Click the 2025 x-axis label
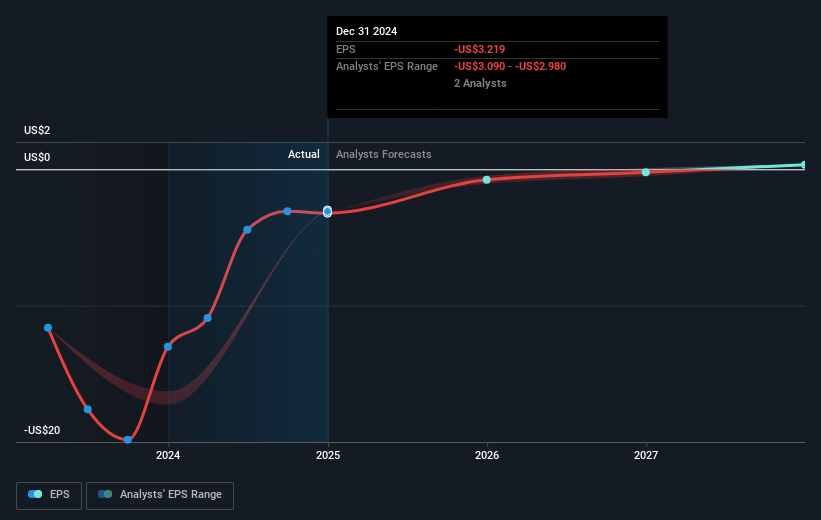 [328, 455]
